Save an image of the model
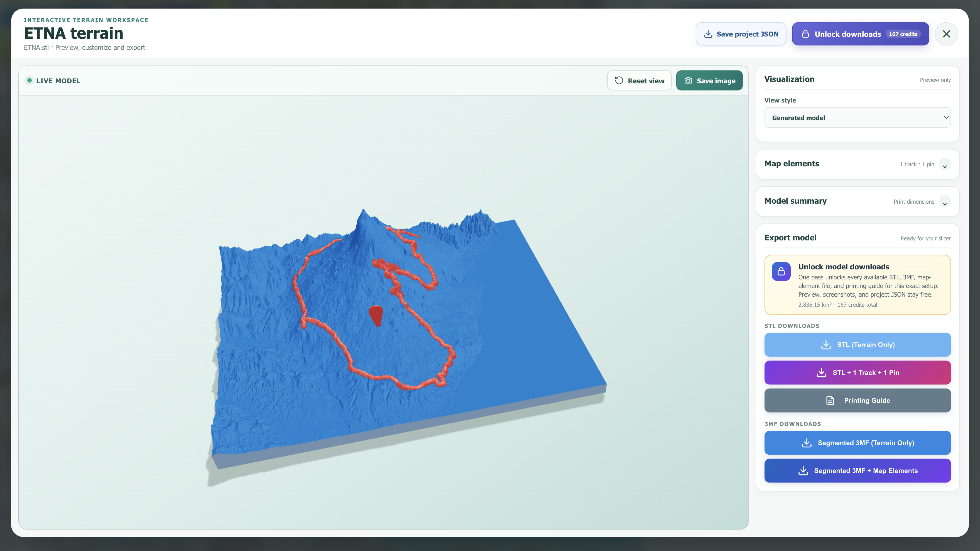 click(709, 81)
